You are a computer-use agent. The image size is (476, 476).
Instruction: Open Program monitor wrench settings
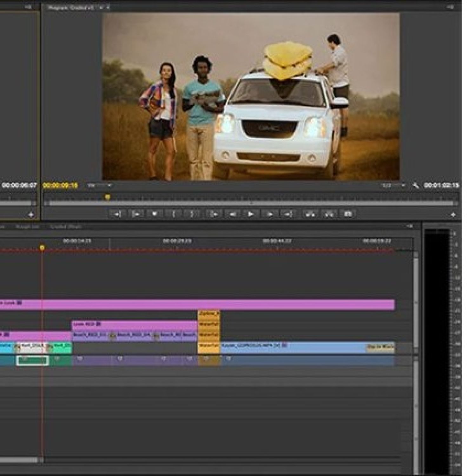pyautogui.click(x=415, y=185)
